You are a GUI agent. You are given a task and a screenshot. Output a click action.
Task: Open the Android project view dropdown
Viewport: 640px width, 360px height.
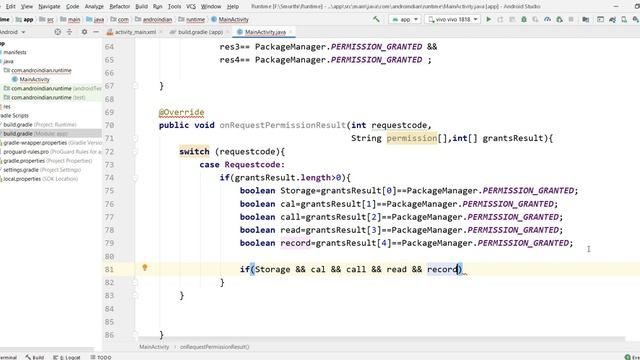[x=12, y=32]
